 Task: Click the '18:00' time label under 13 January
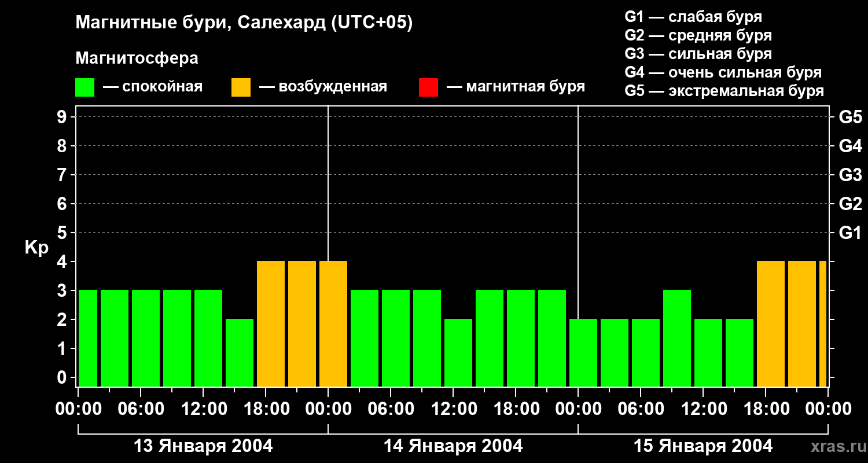[266, 409]
